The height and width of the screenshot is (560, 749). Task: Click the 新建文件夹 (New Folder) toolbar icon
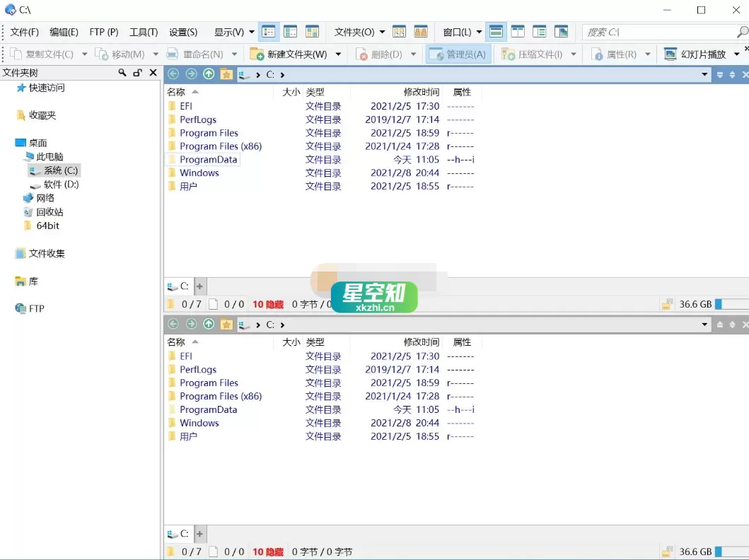click(257, 54)
